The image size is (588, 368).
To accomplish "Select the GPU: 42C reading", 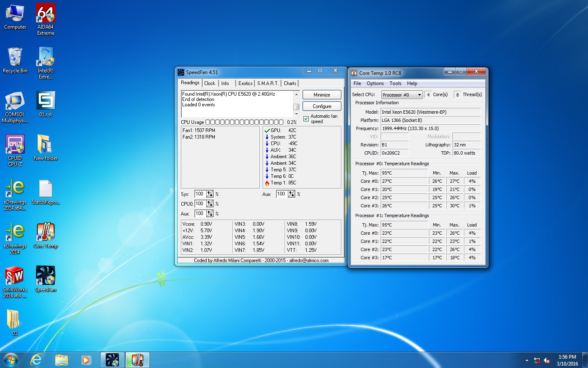I will 281,130.
